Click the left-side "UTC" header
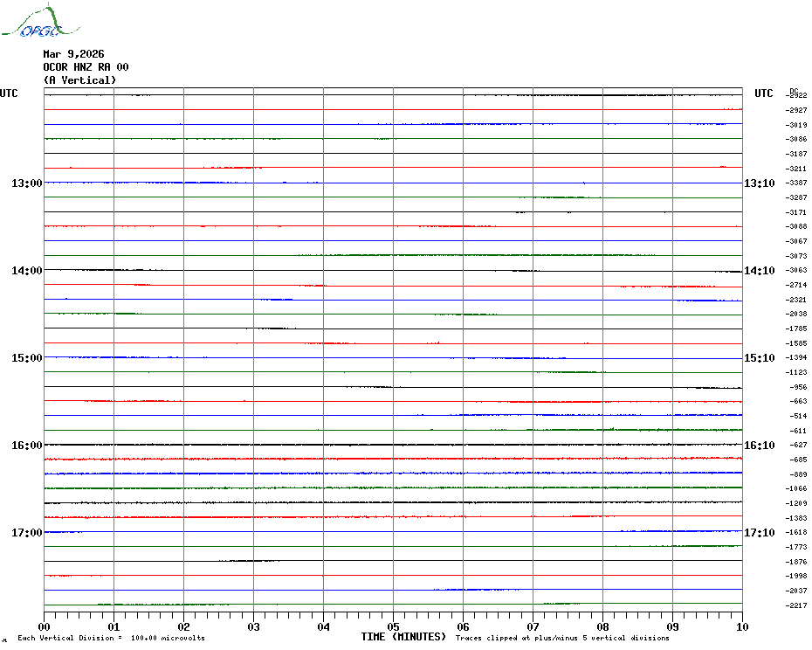The height and width of the screenshot is (650, 812). [9, 93]
